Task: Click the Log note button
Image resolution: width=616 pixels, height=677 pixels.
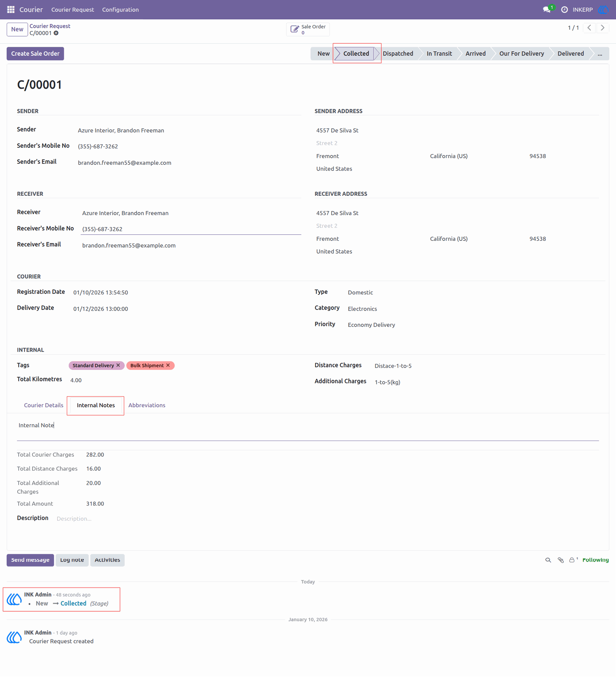Action: pyautogui.click(x=72, y=560)
